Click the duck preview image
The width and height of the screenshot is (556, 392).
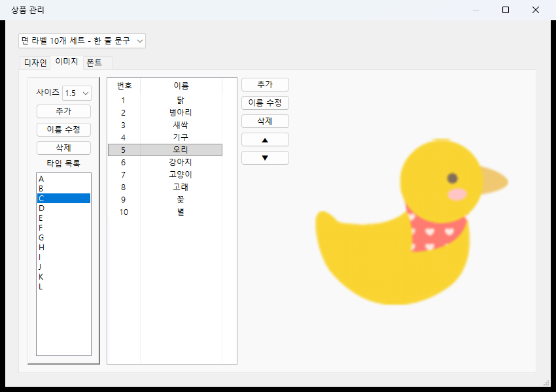(411, 221)
